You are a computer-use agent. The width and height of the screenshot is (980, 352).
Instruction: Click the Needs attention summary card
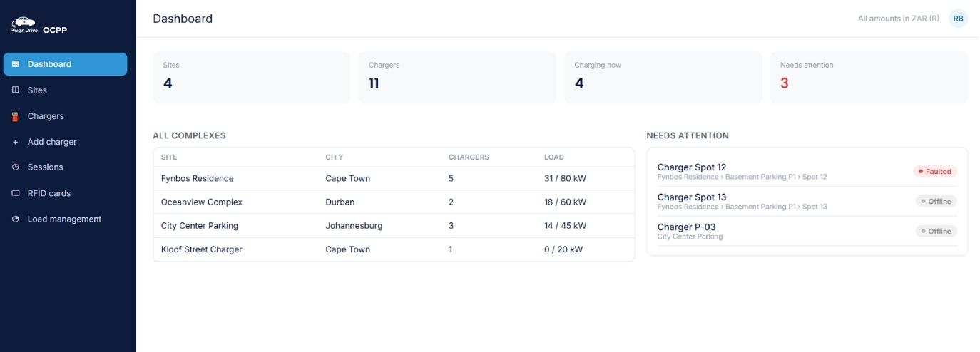point(869,77)
